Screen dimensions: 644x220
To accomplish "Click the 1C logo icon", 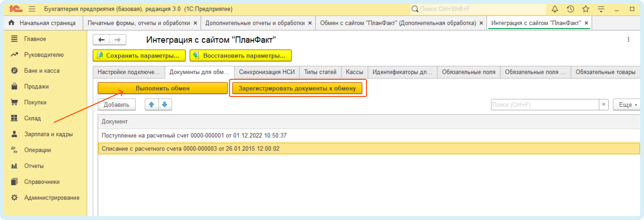I will pyautogui.click(x=16, y=9).
